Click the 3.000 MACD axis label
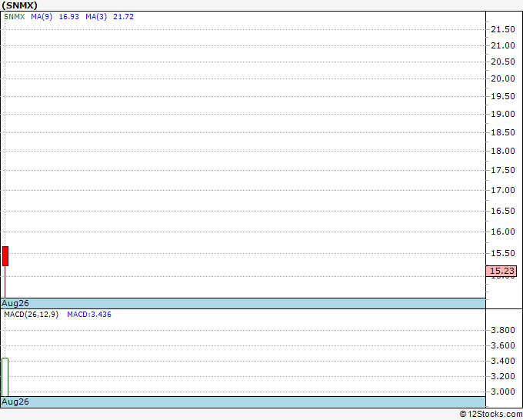The width and height of the screenshot is (523, 420). 503,392
